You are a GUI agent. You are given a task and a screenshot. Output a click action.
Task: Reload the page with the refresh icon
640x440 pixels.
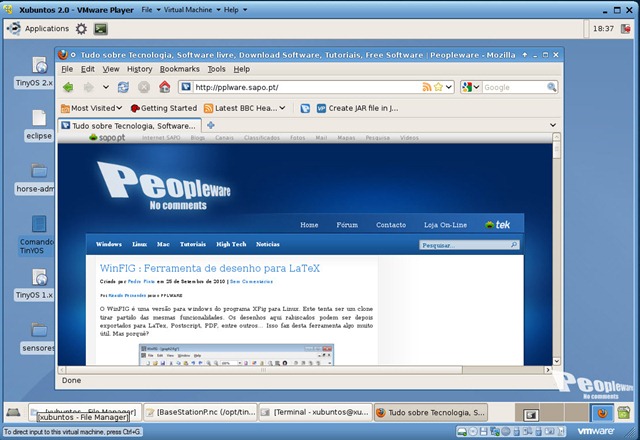[123, 87]
